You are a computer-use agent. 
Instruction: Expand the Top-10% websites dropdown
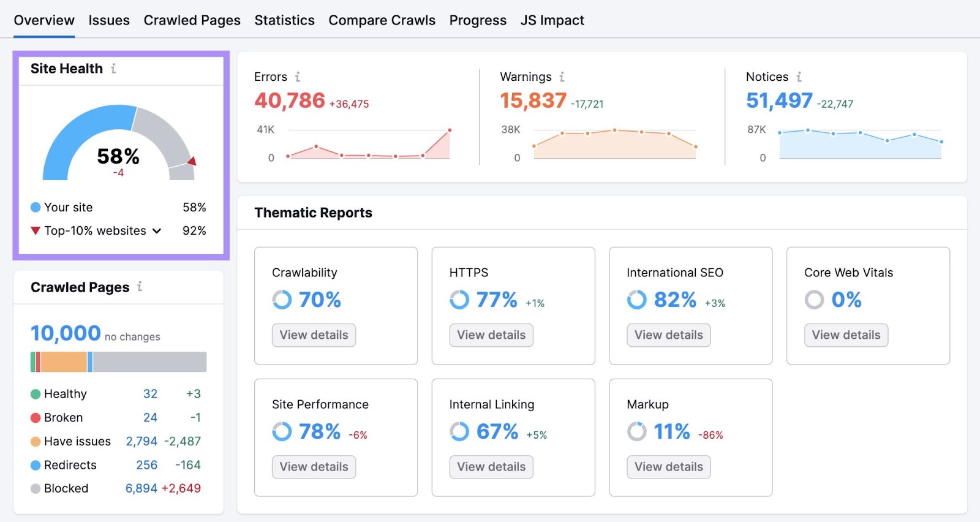[x=157, y=231]
